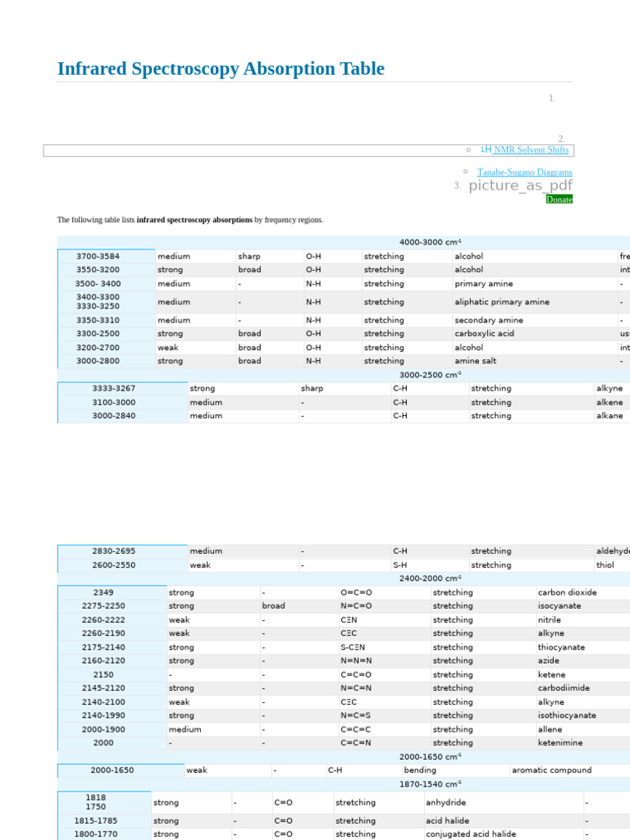Click the primary amine cell in 3500- 3400 row

pos(535,284)
